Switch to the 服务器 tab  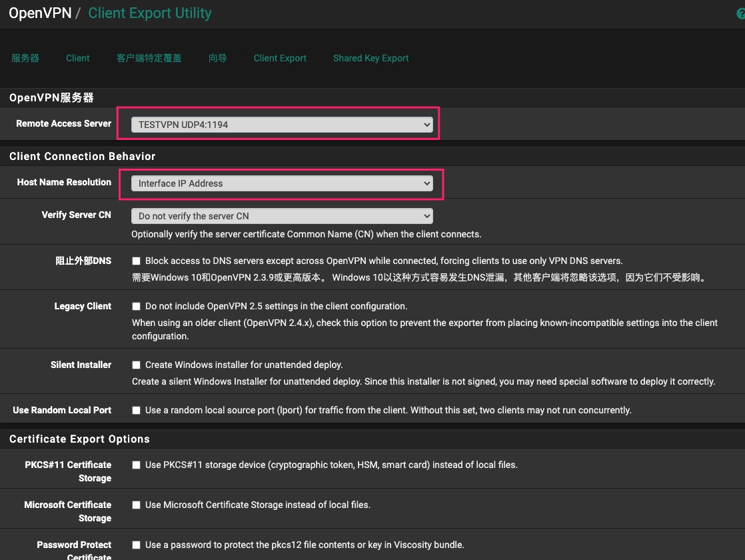pyautogui.click(x=25, y=59)
